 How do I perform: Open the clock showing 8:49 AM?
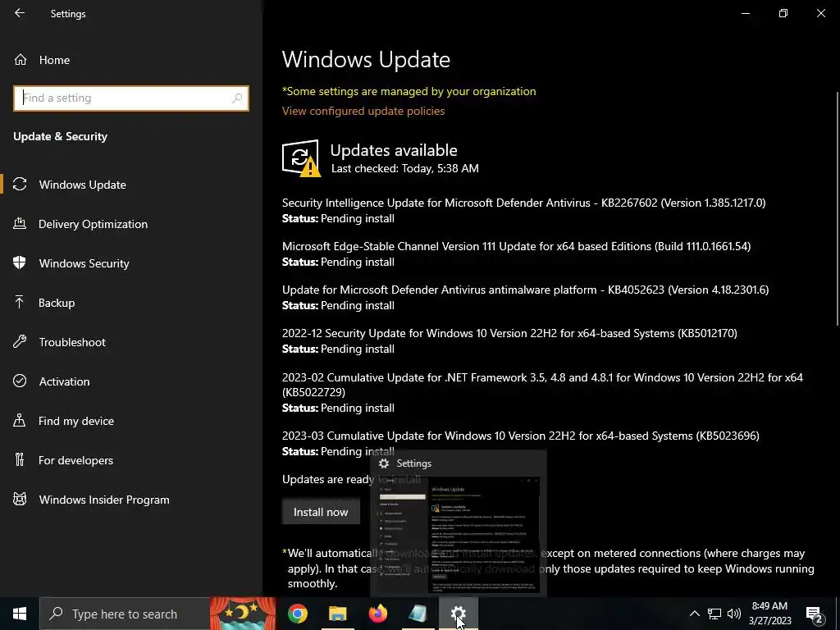[769, 614]
